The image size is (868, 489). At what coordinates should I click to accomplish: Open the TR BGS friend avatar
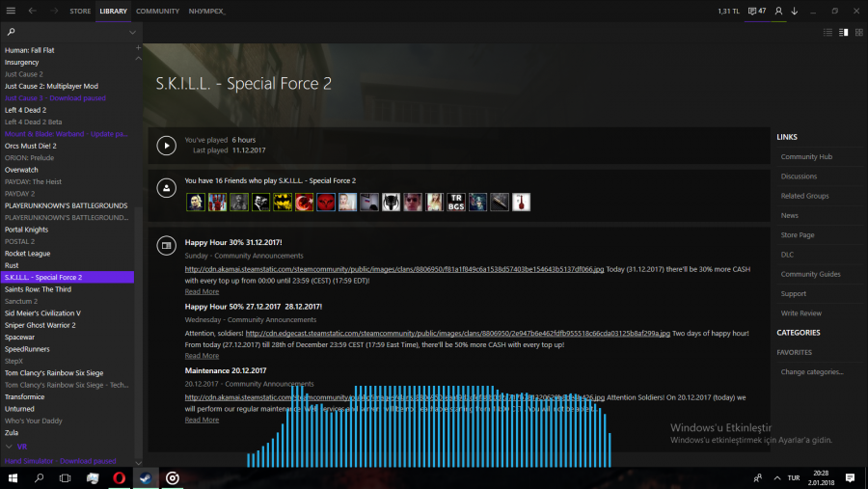click(456, 203)
